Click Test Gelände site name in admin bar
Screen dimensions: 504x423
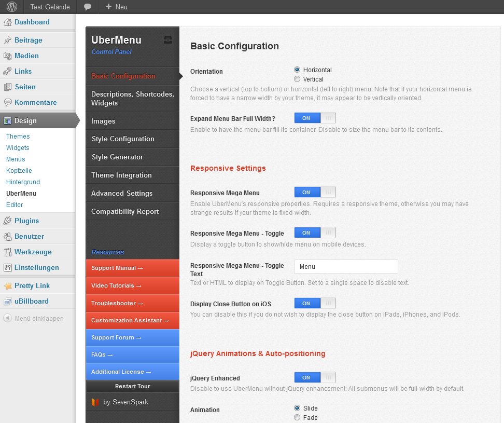click(50, 7)
